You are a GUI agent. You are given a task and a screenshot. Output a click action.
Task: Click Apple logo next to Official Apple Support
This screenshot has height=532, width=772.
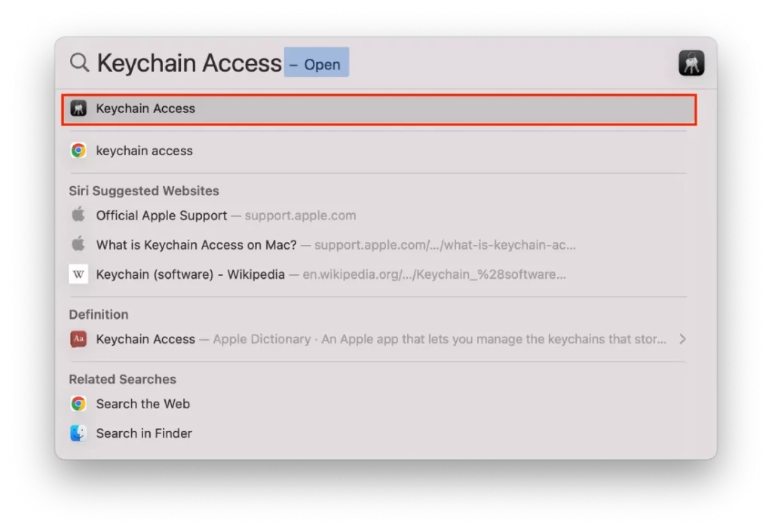(78, 215)
